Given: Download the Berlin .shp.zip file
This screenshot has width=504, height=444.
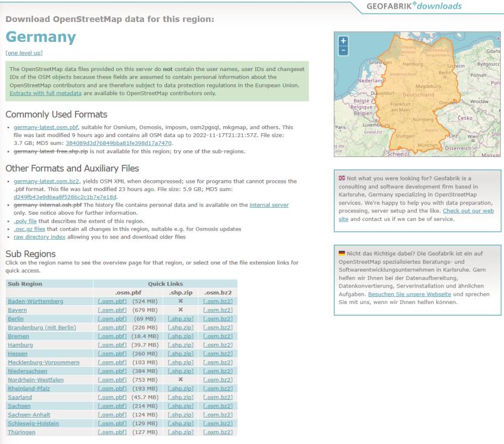Looking at the screenshot, I should pos(181,319).
